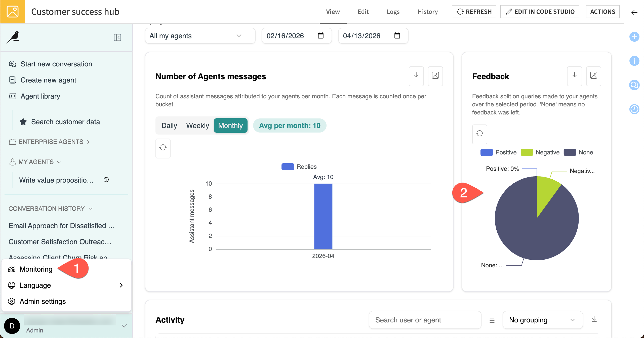Click the Start new conversation chat icon
This screenshot has height=338, width=644.
(13, 64)
